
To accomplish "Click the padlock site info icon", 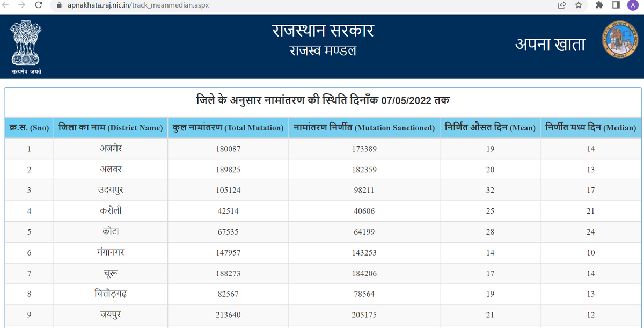I will (59, 5).
